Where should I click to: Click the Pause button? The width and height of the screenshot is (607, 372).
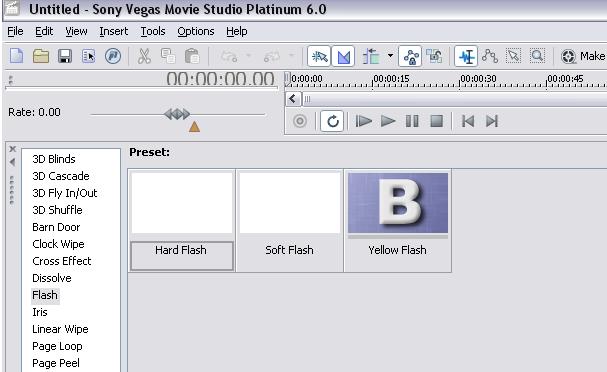(412, 121)
